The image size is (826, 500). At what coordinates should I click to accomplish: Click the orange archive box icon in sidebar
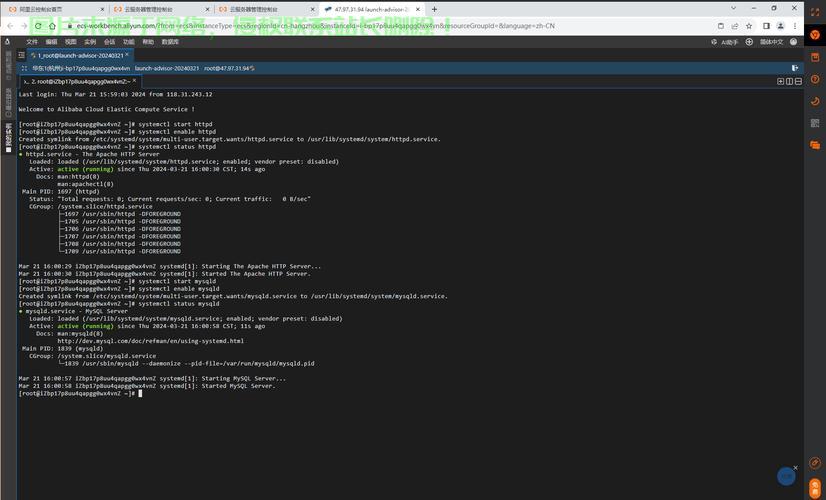pos(814,59)
